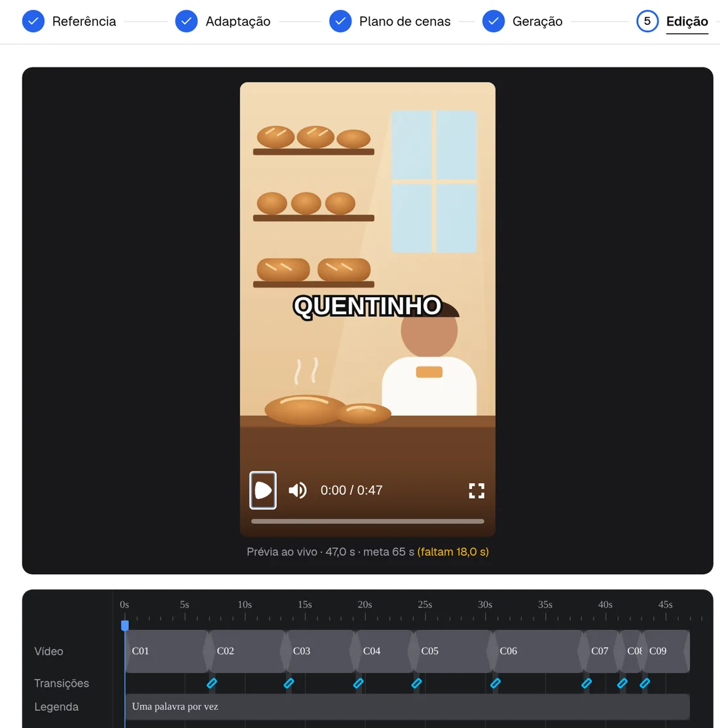Select the 'Uma palavra por vez' caption track
Image resolution: width=720 pixels, height=728 pixels.
point(407,706)
